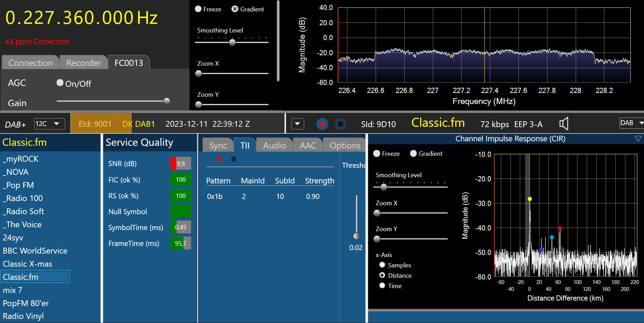644x323 pixels.
Task: Click the vertical scrollbar beside spectrum controls
Action: [x=278, y=41]
